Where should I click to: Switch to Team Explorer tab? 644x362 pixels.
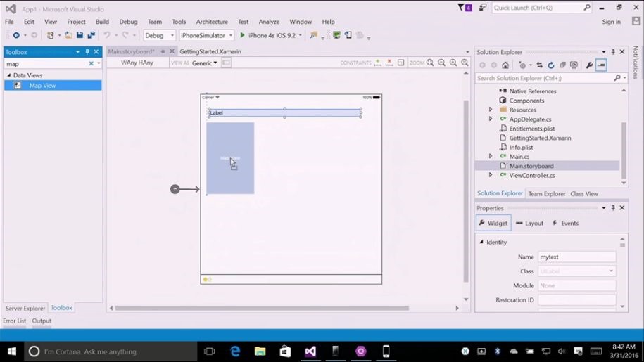[547, 193]
